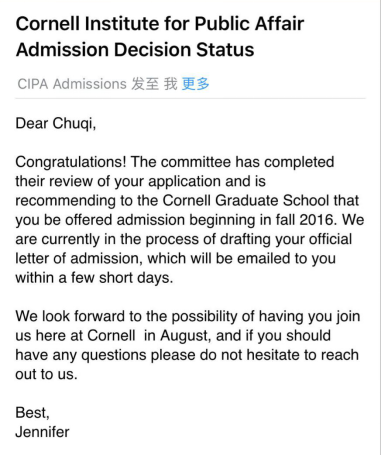Click the vertical scrollbar edge at right
Image resolution: width=381 pixels, height=455 pixels.
(x=380, y=227)
